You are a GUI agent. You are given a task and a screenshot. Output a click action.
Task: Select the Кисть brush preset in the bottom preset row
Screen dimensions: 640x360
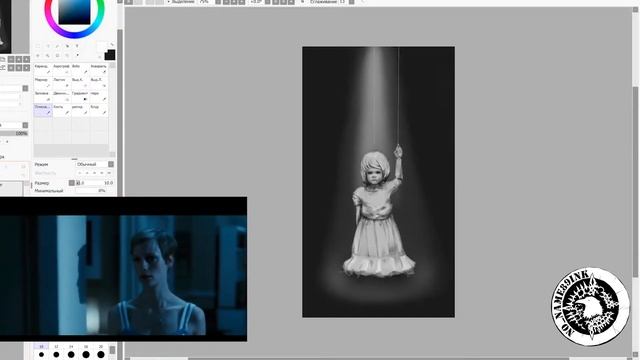click(x=62, y=110)
